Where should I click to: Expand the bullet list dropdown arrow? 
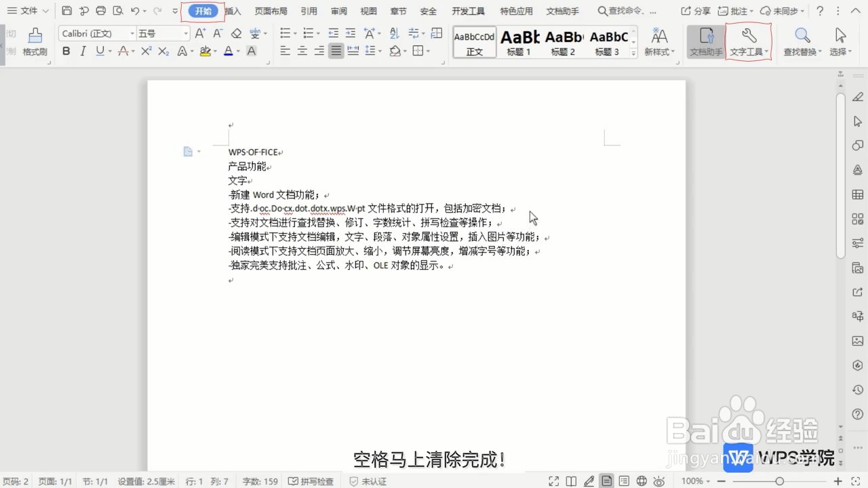295,33
